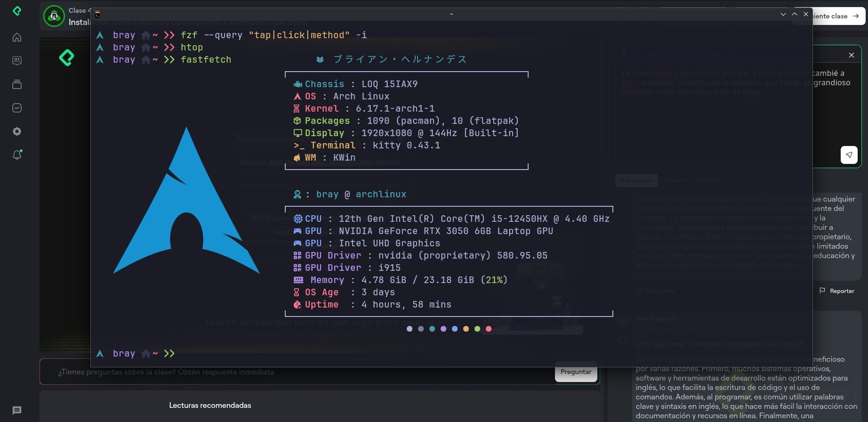Open the notifications bell icon
The image size is (868, 422).
(17, 154)
